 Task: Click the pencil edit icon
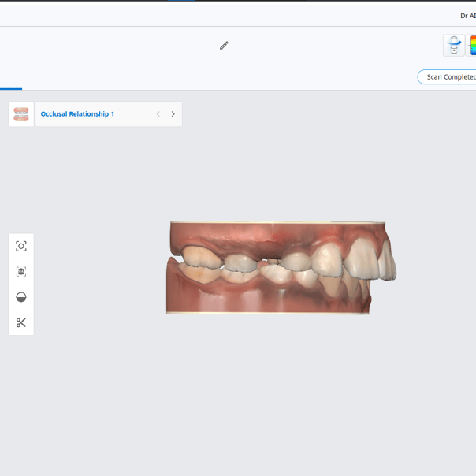tap(224, 46)
